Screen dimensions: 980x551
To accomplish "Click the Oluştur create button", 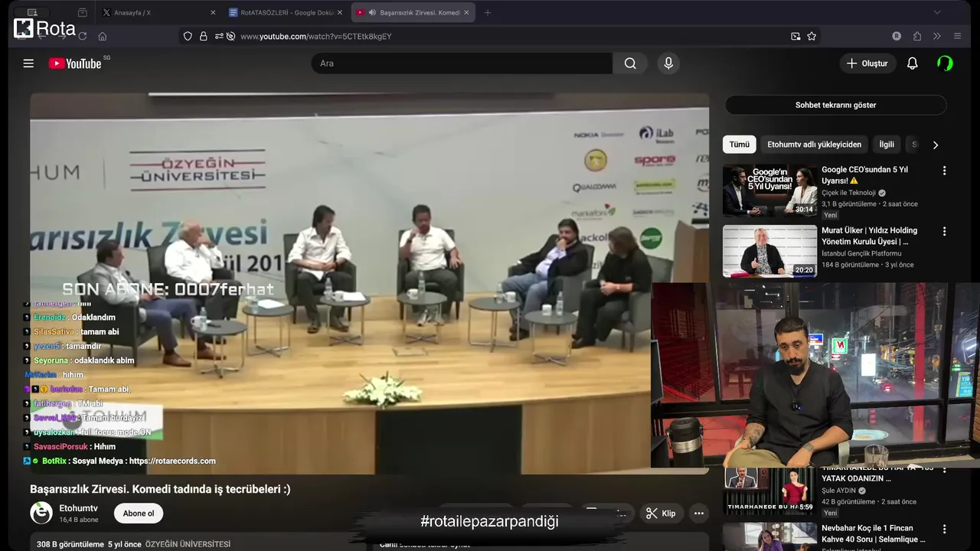I will 867,64.
